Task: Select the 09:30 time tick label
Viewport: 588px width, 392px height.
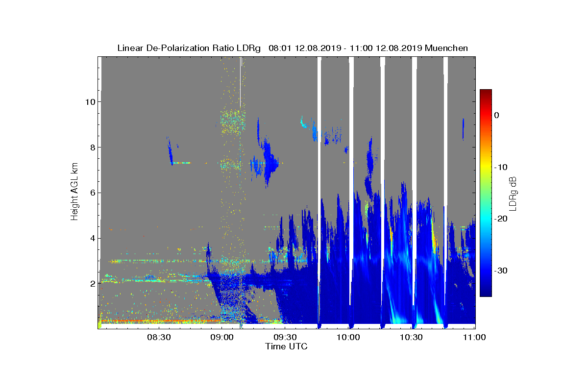Action: click(285, 338)
